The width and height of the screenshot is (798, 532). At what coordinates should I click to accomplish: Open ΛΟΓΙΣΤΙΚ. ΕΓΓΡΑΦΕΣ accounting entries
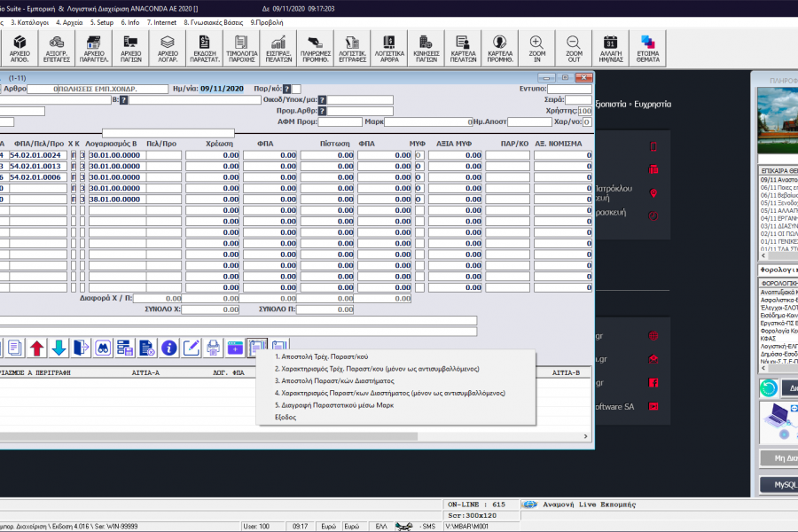(352, 49)
